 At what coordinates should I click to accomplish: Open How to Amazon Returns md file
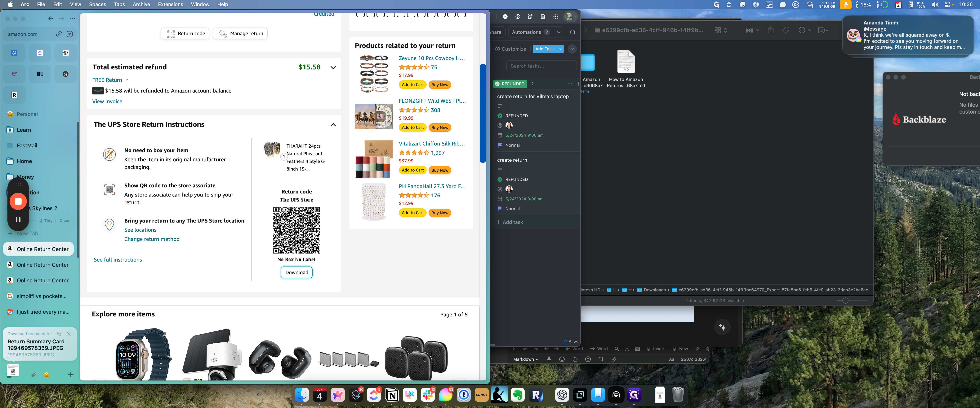[626, 68]
